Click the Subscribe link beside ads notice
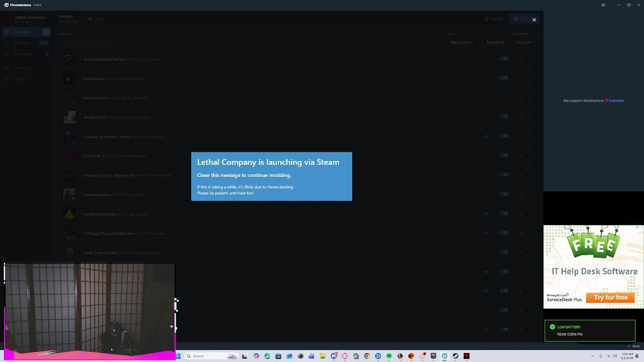644x362 pixels. click(x=616, y=101)
